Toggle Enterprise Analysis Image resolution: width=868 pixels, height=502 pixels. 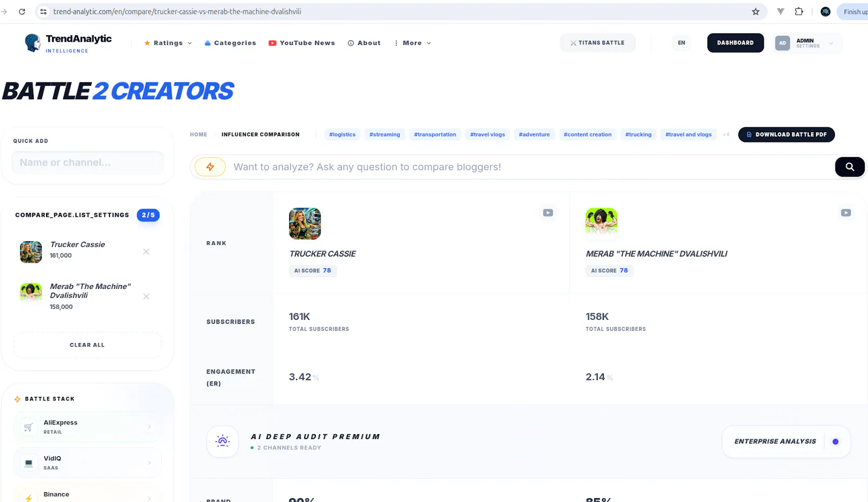click(x=786, y=441)
